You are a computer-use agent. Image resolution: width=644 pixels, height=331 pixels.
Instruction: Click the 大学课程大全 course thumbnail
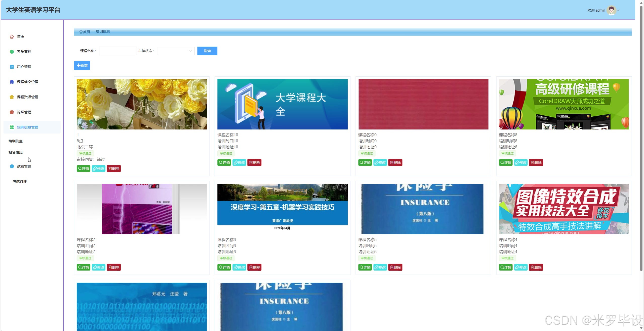(x=283, y=105)
